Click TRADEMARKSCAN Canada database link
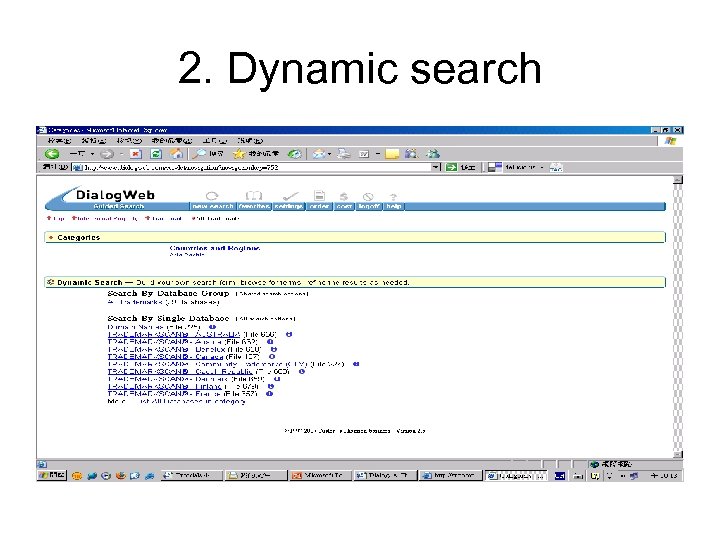 pyautogui.click(x=165, y=357)
